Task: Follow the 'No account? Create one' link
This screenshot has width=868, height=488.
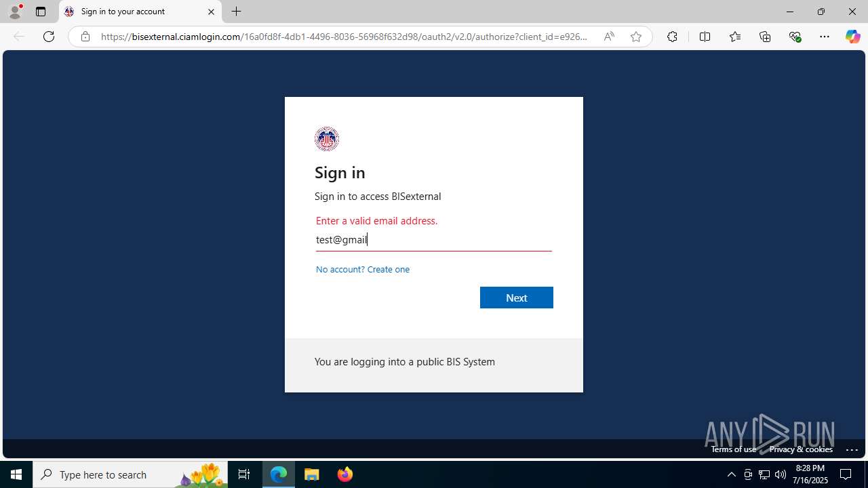Action: coord(363,269)
